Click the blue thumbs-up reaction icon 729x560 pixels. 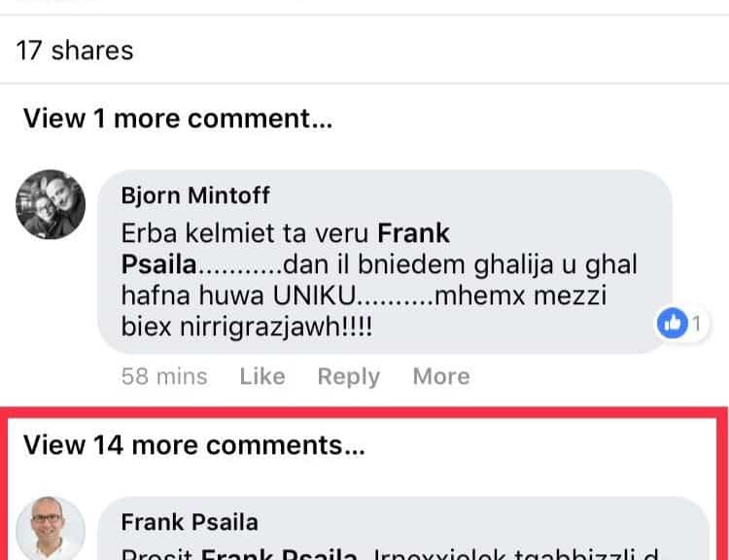pos(673,324)
